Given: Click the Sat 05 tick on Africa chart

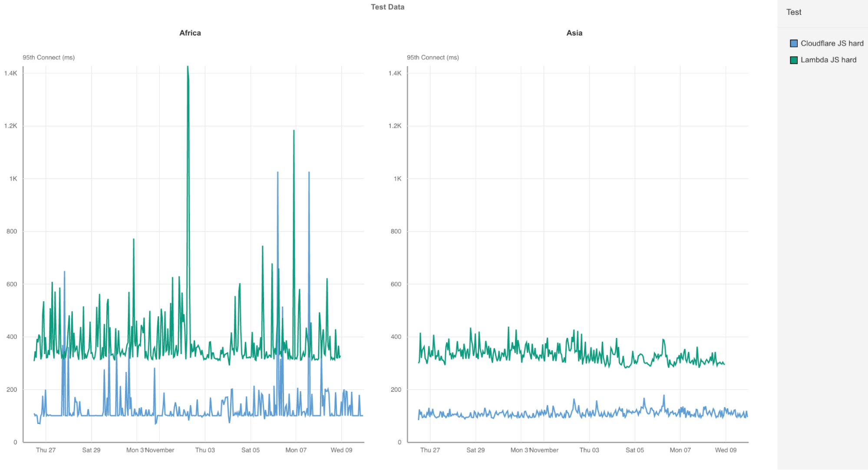Looking at the screenshot, I should pos(251,450).
